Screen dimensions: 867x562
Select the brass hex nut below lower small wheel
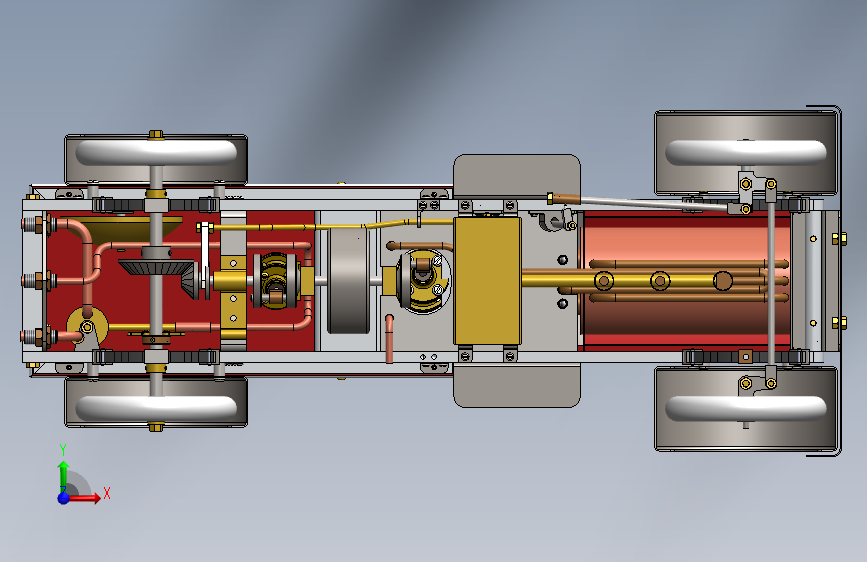pyautogui.click(x=156, y=427)
